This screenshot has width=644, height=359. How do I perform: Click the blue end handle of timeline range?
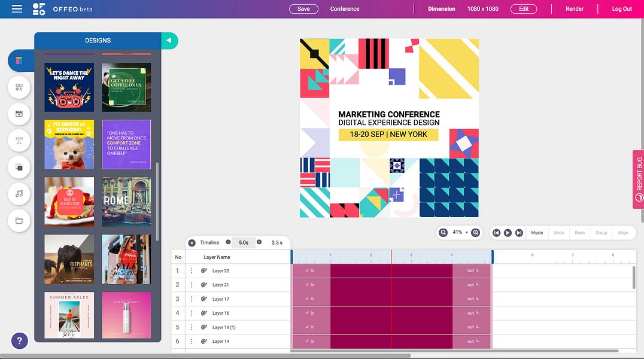tap(493, 257)
